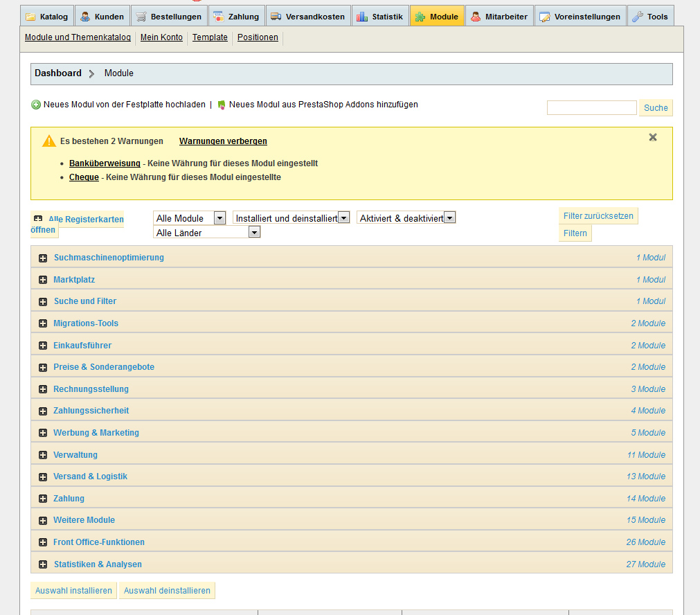The height and width of the screenshot is (615, 700).
Task: Expand Verwaltung plus icon
Action: click(x=43, y=455)
